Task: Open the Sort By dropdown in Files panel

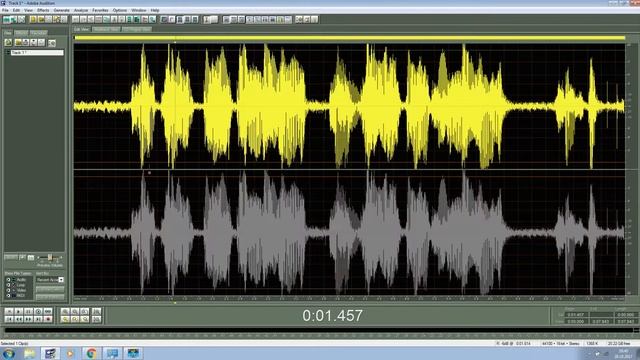Action: point(50,280)
